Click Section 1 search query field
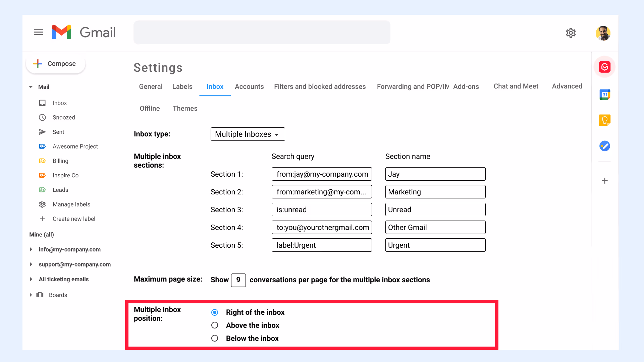644x362 pixels. pos(322,174)
